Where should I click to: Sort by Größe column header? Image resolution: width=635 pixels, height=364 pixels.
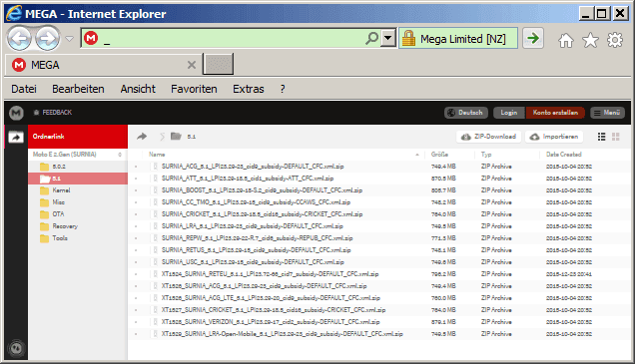coord(439,155)
